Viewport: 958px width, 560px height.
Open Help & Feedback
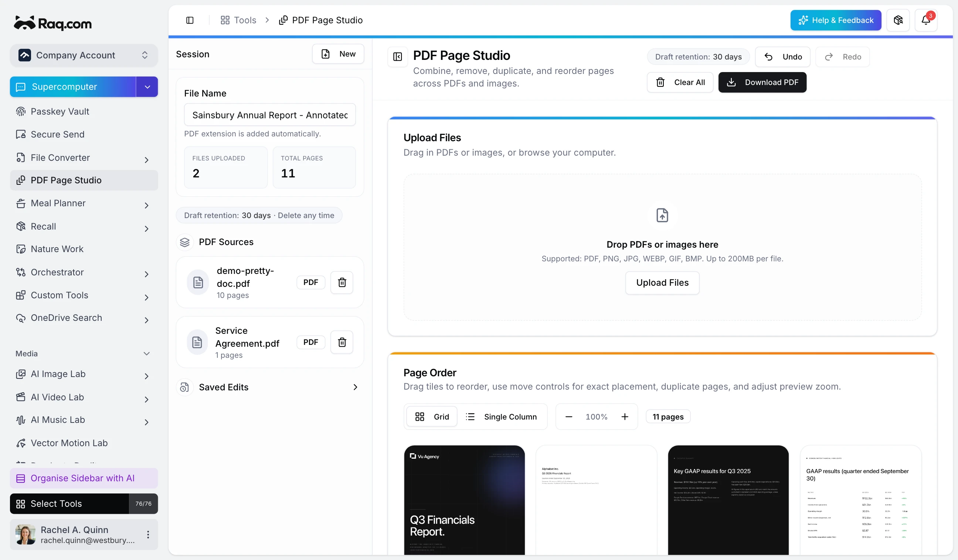coord(836,20)
